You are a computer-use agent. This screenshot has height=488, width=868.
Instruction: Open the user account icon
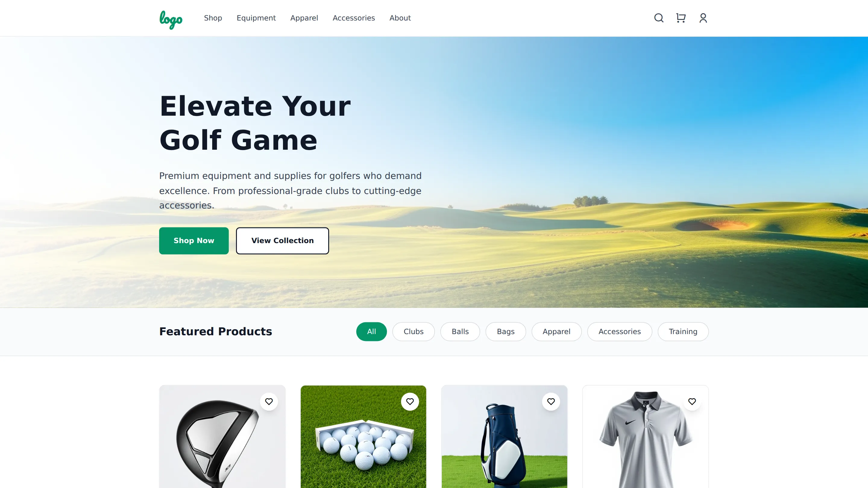point(703,18)
